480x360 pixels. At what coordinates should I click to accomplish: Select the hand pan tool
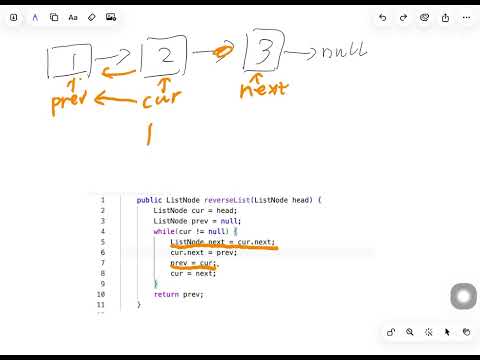coord(466,332)
